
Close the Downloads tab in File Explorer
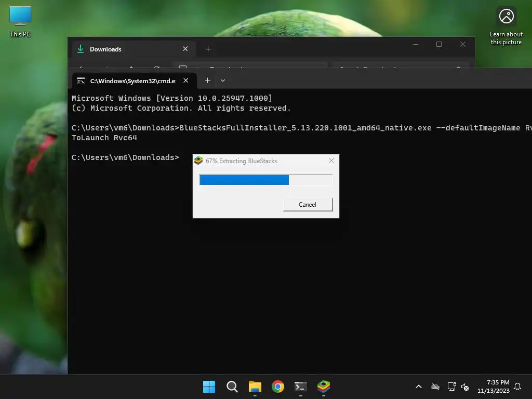pyautogui.click(x=185, y=49)
